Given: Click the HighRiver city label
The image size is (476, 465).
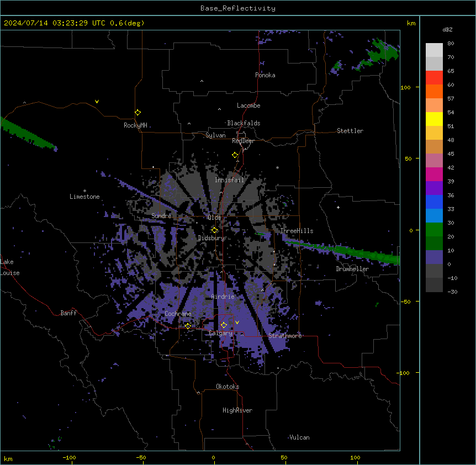Looking at the screenshot, I should [237, 410].
